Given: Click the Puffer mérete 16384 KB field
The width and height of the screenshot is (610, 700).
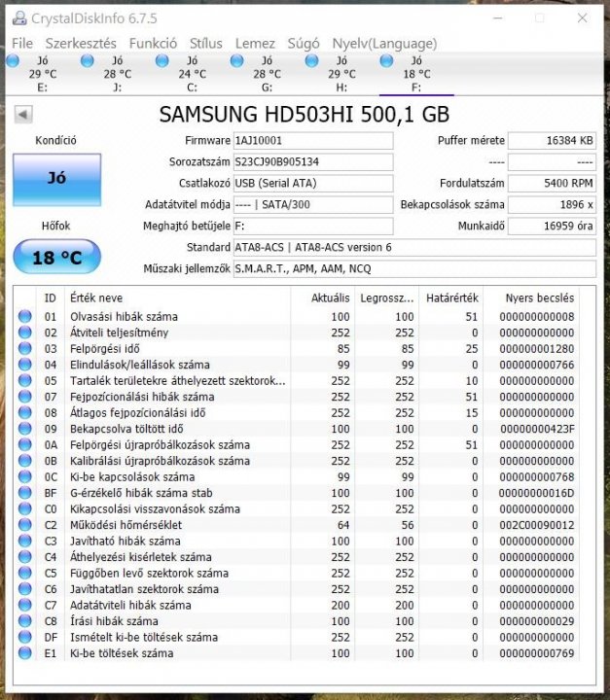Looking at the screenshot, I should point(552,141).
